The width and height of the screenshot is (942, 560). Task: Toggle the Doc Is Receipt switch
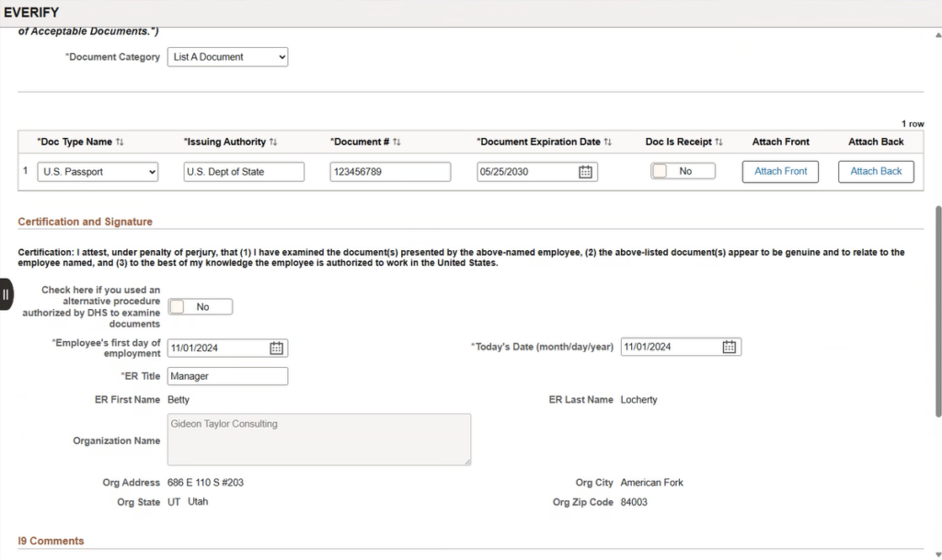(x=683, y=171)
